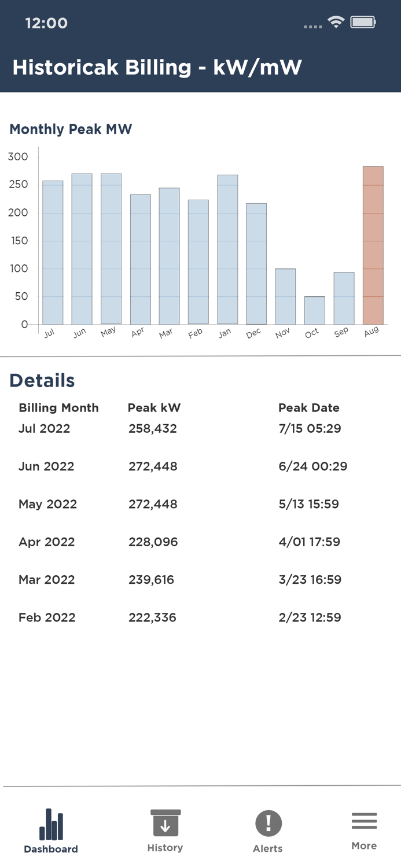The image size is (401, 868).
Task: Tap the cellular signal dots icon
Action: pos(311,26)
